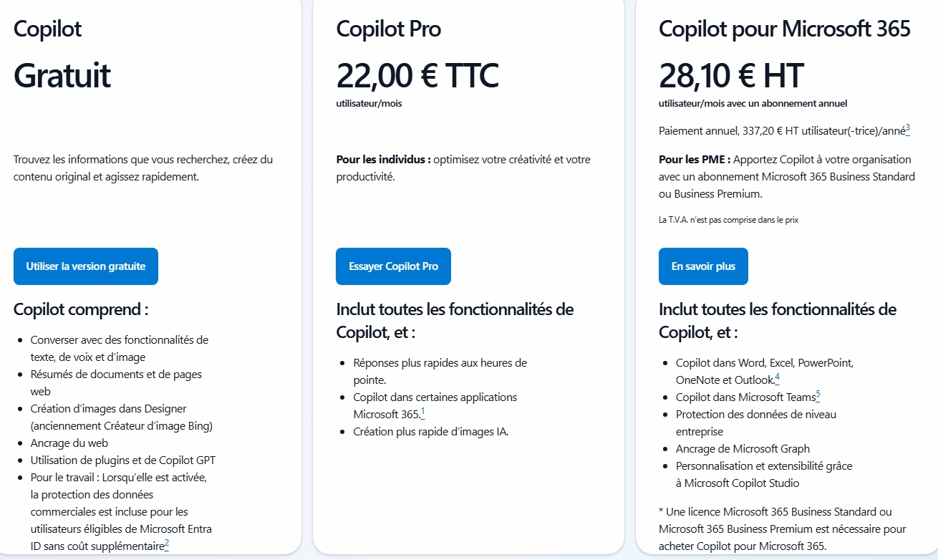Click the "La T.V.A. n'est pas comprise" note
This screenshot has height=560, width=938.
pos(728,220)
